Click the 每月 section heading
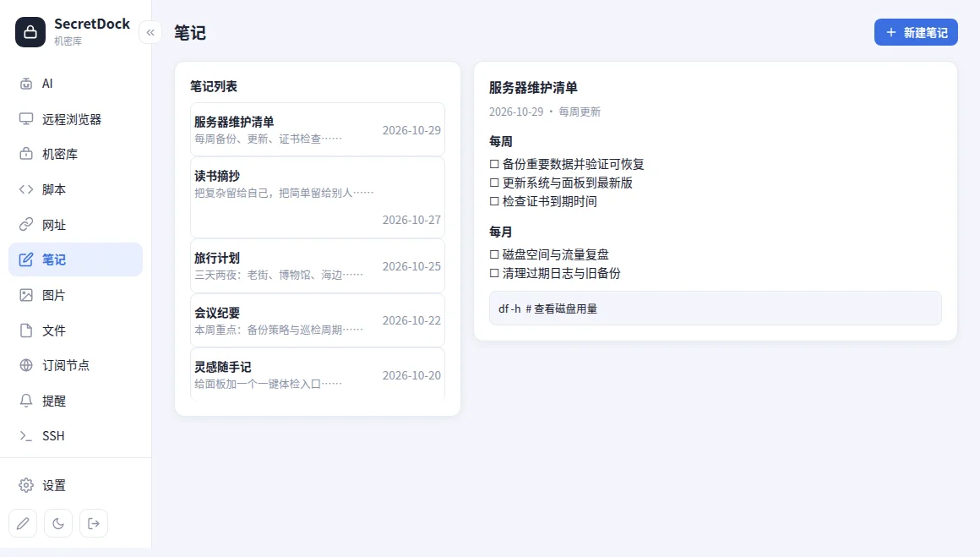The height and width of the screenshot is (557, 980). pyautogui.click(x=501, y=232)
